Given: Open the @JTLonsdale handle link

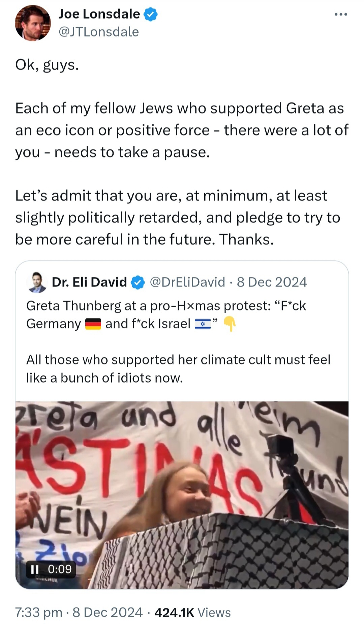Looking at the screenshot, I should pos(99,32).
